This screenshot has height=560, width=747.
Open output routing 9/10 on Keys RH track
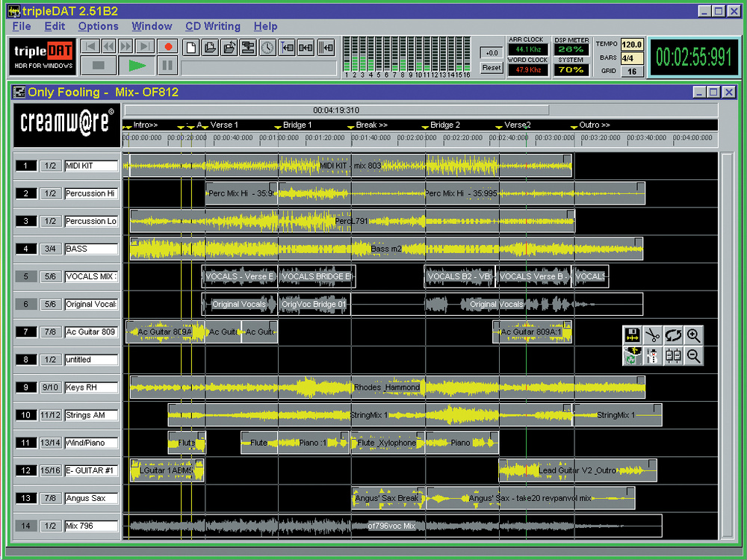pos(50,388)
